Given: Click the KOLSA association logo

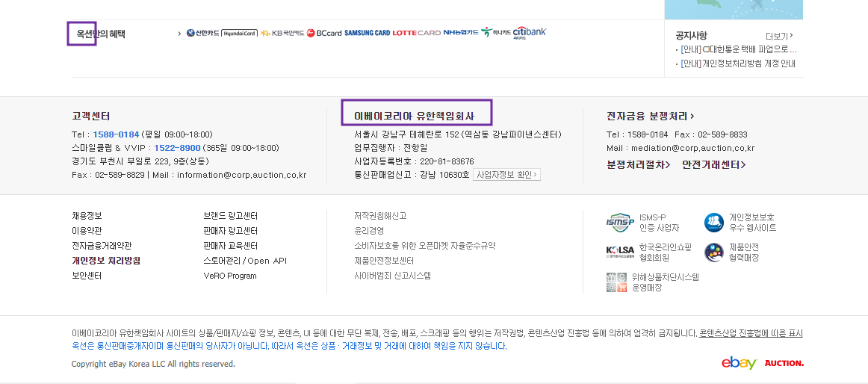Looking at the screenshot, I should click(620, 253).
